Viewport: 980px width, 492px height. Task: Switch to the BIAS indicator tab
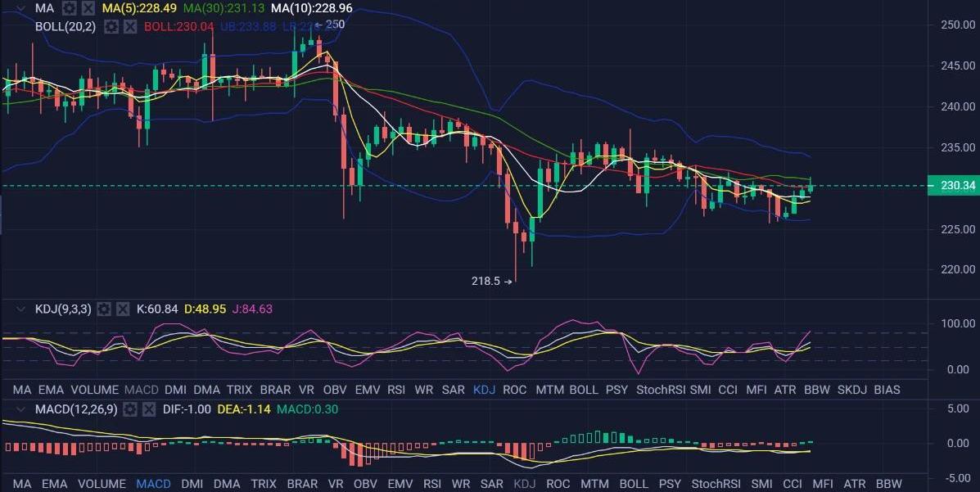click(x=887, y=390)
